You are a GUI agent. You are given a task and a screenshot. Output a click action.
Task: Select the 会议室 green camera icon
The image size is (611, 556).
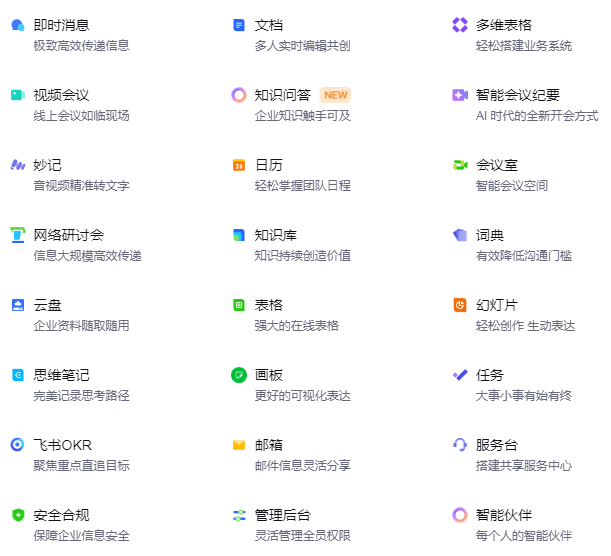(x=460, y=165)
